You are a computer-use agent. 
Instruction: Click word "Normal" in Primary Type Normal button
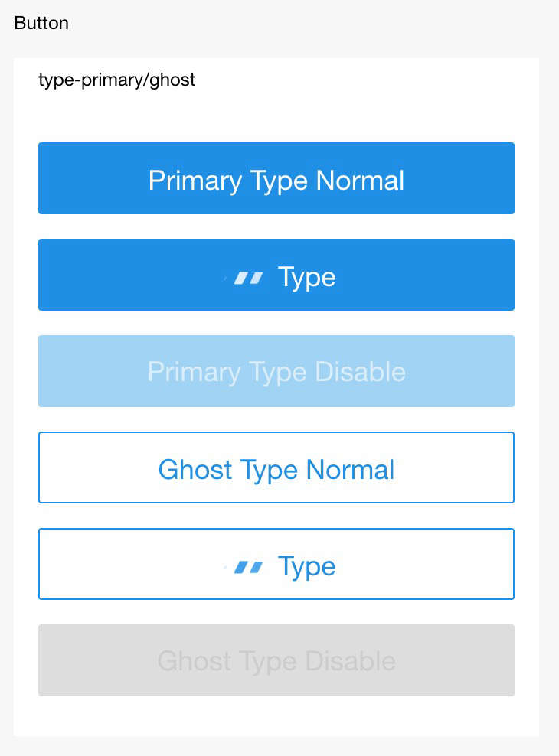click(360, 181)
